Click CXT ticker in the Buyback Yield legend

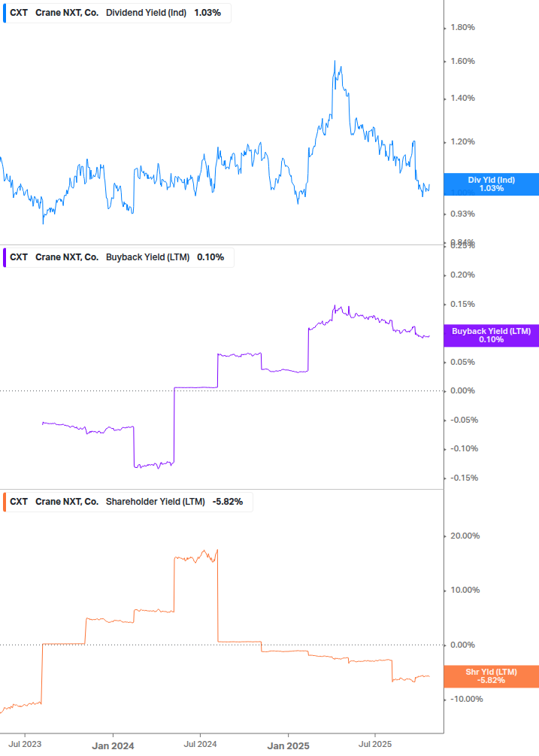click(19, 257)
